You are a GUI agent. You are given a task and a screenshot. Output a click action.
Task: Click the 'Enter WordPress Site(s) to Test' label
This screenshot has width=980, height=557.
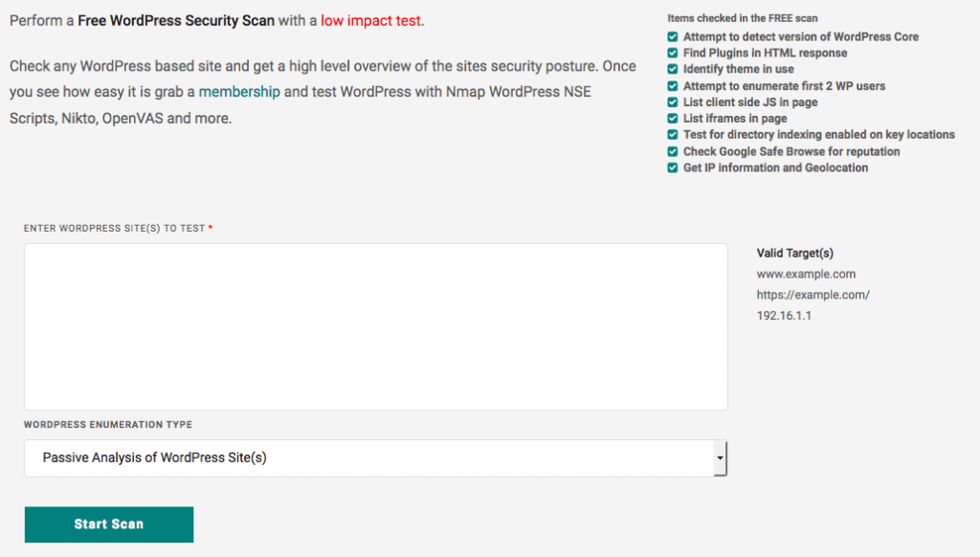115,229
